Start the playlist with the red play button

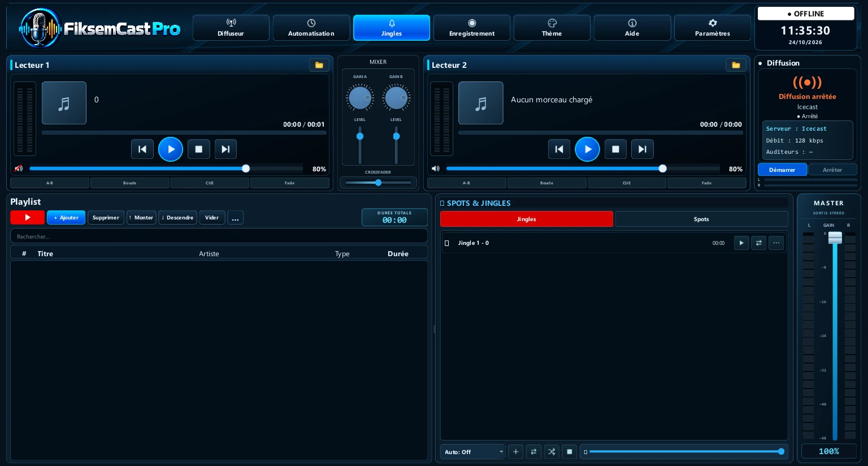[27, 218]
